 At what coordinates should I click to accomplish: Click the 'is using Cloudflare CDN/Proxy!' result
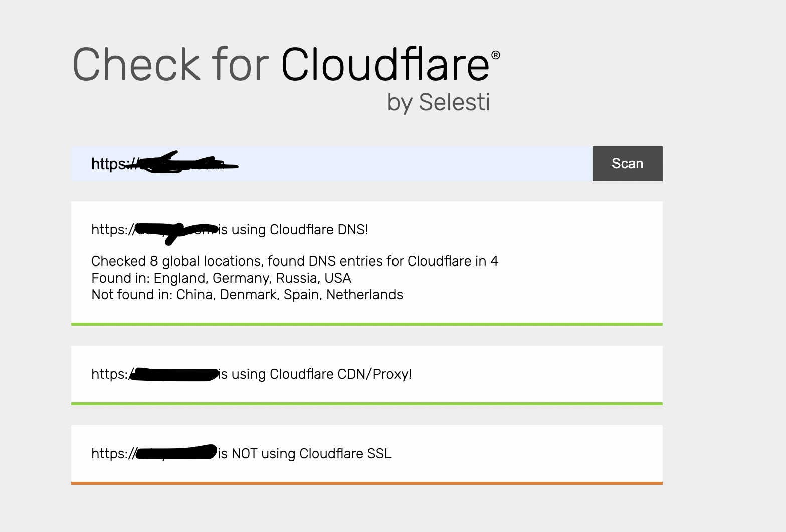(315, 374)
